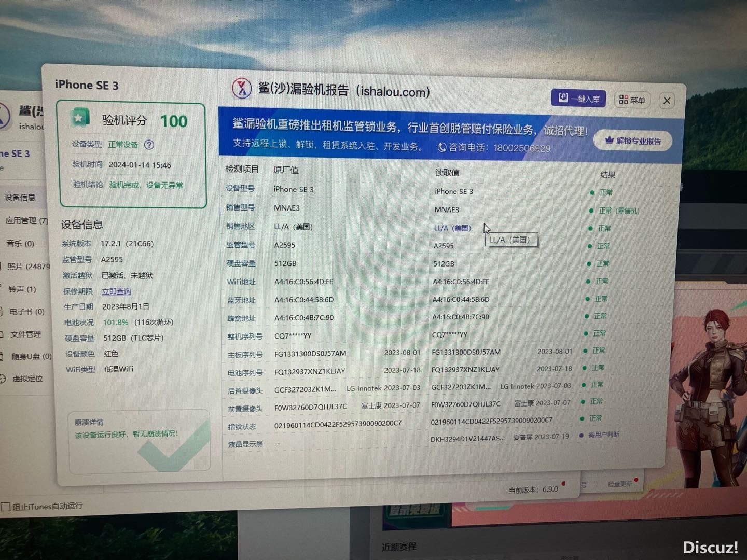Click the 蜂窝地址 factory value A4:16:C0:4B:7C:90
The width and height of the screenshot is (747, 560).
click(x=304, y=318)
